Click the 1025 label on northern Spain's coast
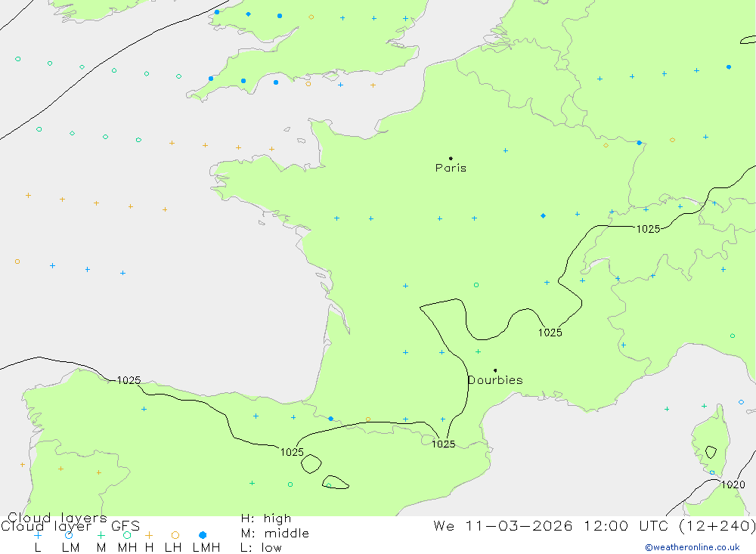 (129, 380)
